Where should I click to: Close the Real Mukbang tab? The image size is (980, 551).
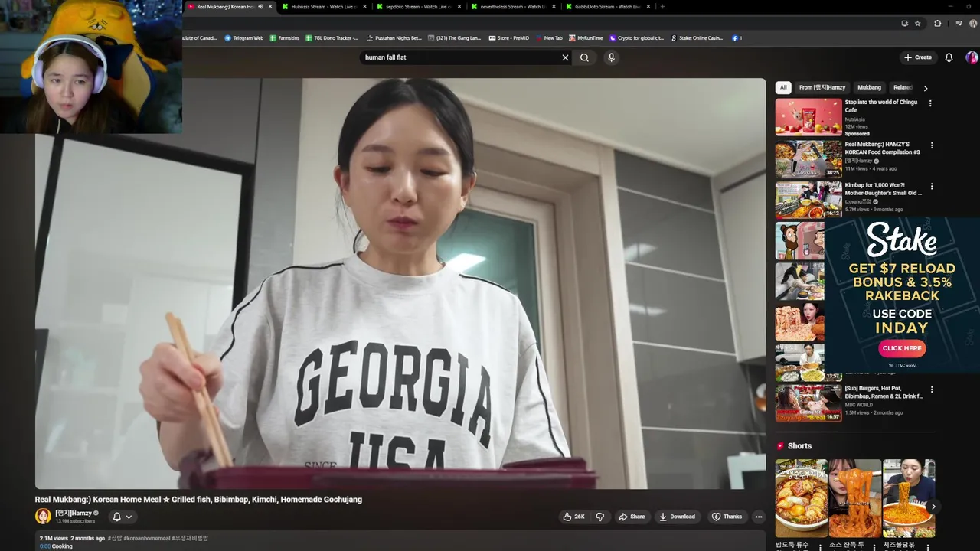[x=270, y=7]
